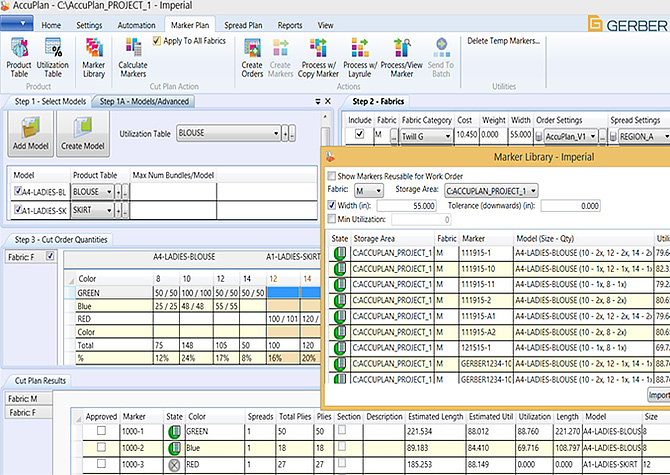Uncheck the A1-LADIES-SK model checkbox

click(18, 209)
